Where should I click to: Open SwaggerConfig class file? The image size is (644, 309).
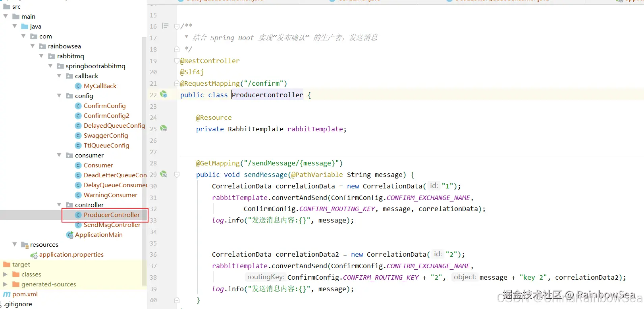click(106, 136)
